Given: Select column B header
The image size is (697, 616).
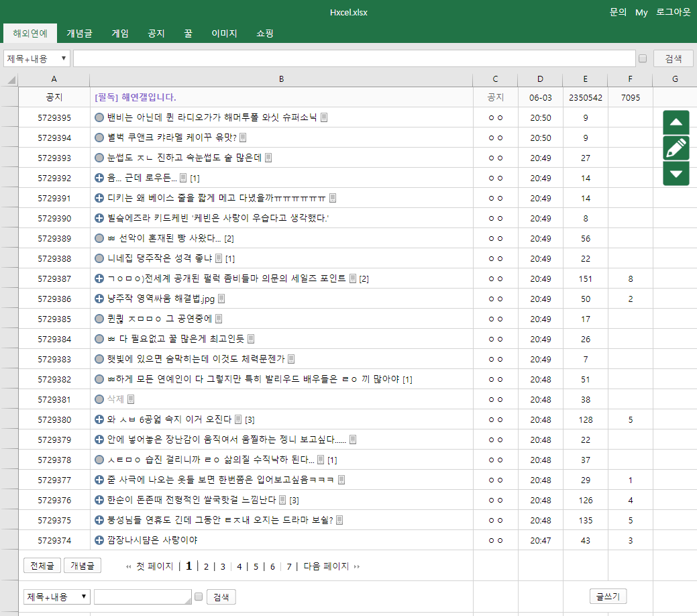Looking at the screenshot, I should point(281,79).
